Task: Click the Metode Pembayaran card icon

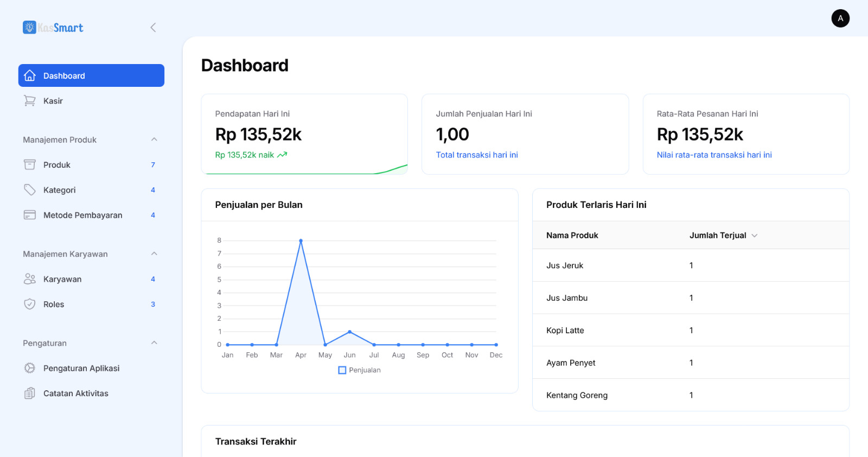Action: [x=30, y=215]
